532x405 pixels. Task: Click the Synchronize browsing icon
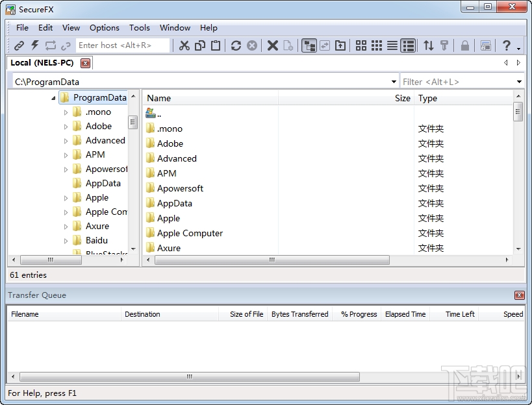325,45
